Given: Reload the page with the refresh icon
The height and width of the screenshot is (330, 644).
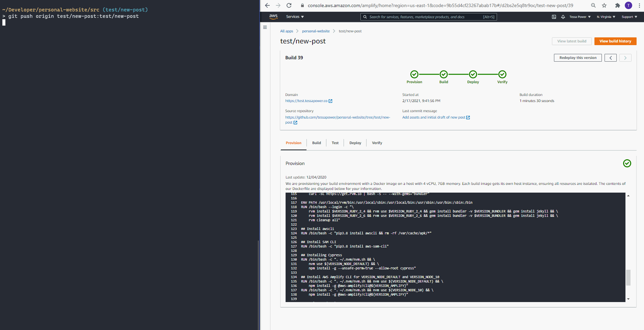Looking at the screenshot, I should point(289,5).
